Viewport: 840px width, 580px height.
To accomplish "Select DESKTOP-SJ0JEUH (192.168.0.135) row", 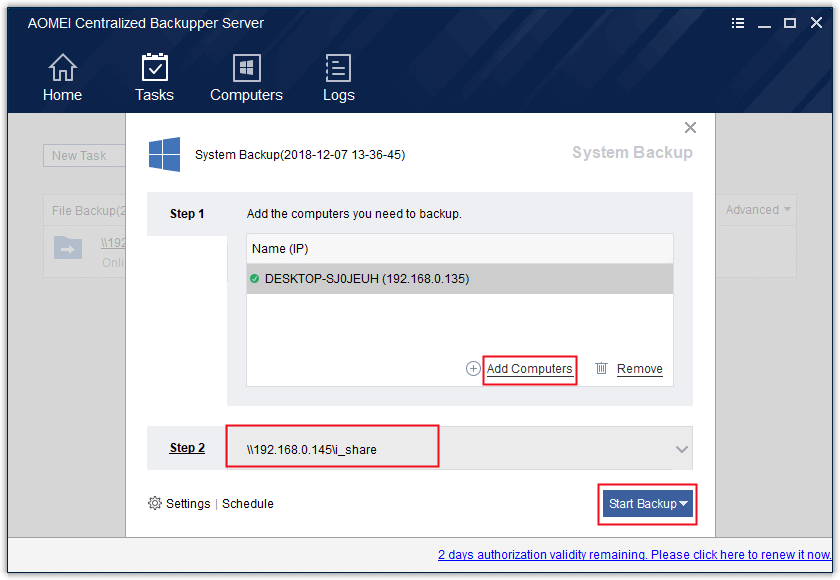I will pyautogui.click(x=460, y=278).
